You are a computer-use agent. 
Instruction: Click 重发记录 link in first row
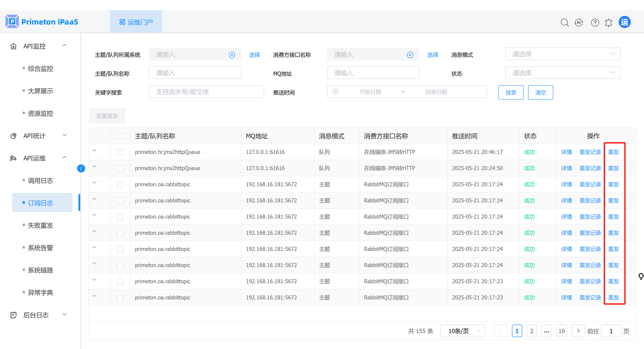pos(590,152)
